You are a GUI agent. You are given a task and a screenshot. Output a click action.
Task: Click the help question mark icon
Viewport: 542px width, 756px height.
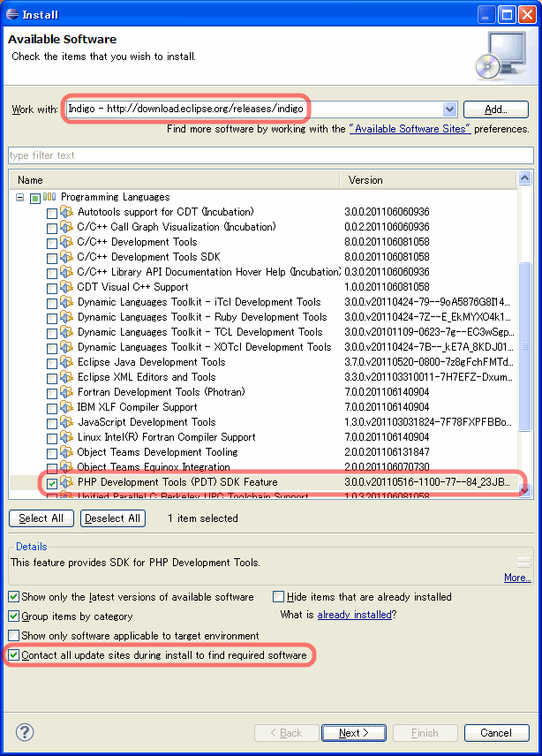[25, 732]
